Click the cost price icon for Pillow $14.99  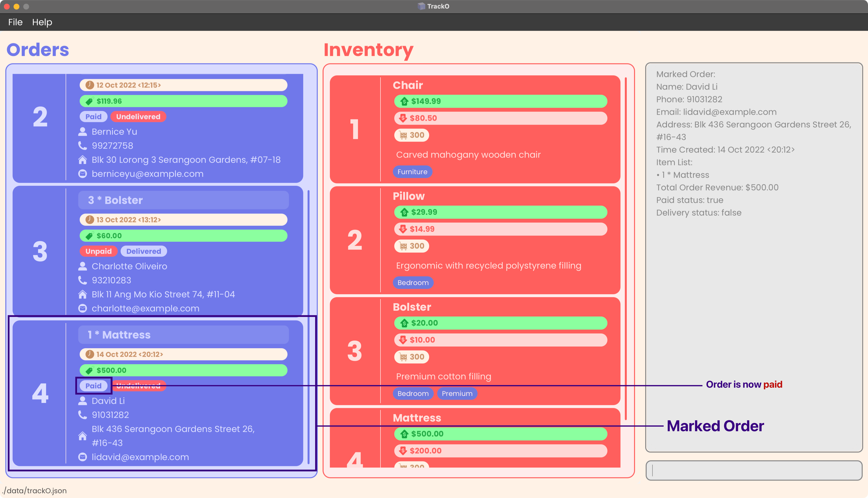[403, 229]
